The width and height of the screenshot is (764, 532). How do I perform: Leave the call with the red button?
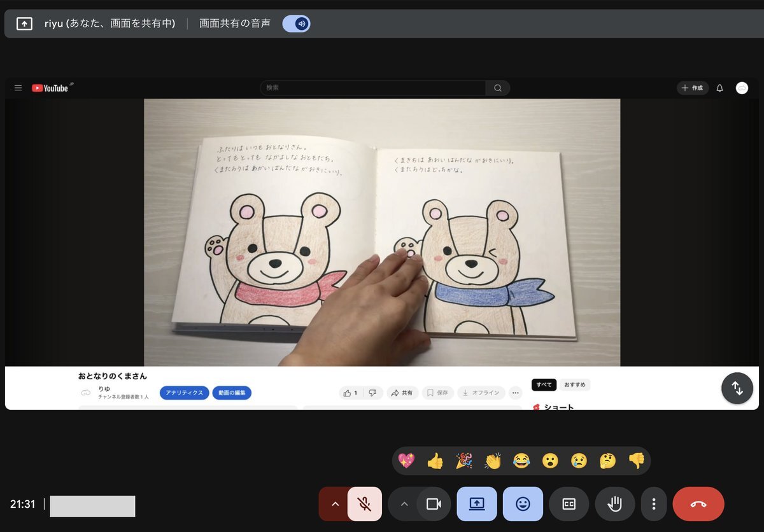click(698, 504)
